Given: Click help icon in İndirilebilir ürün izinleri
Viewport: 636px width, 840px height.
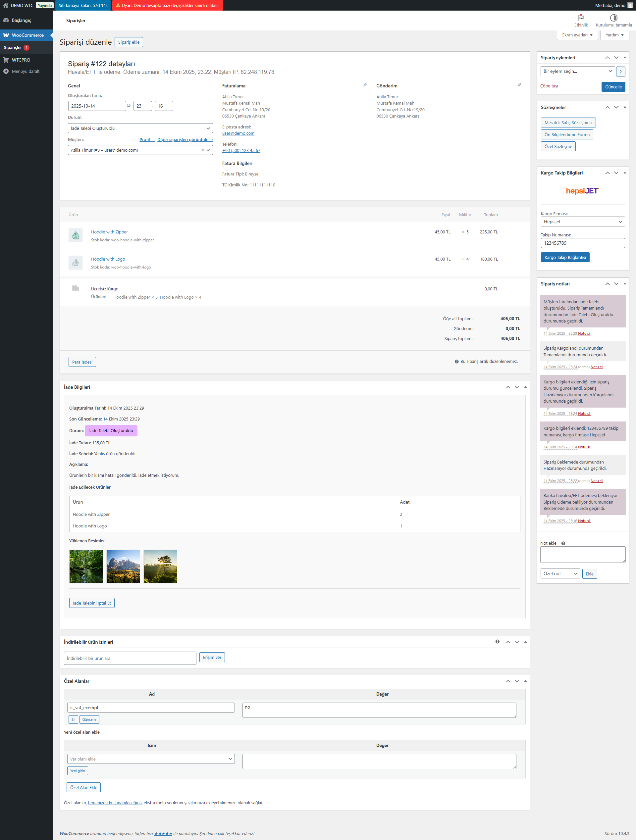Looking at the screenshot, I should (x=497, y=642).
